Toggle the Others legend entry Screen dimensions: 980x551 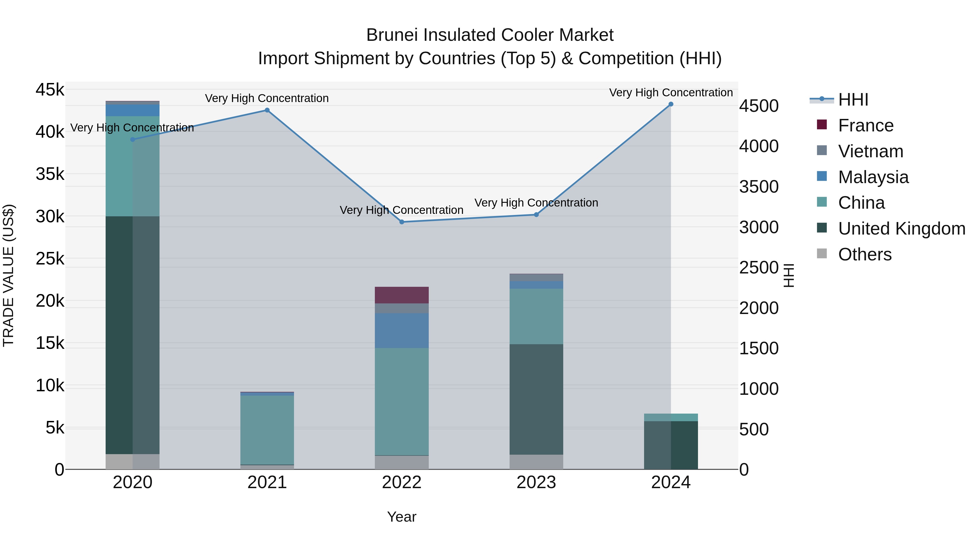[854, 254]
